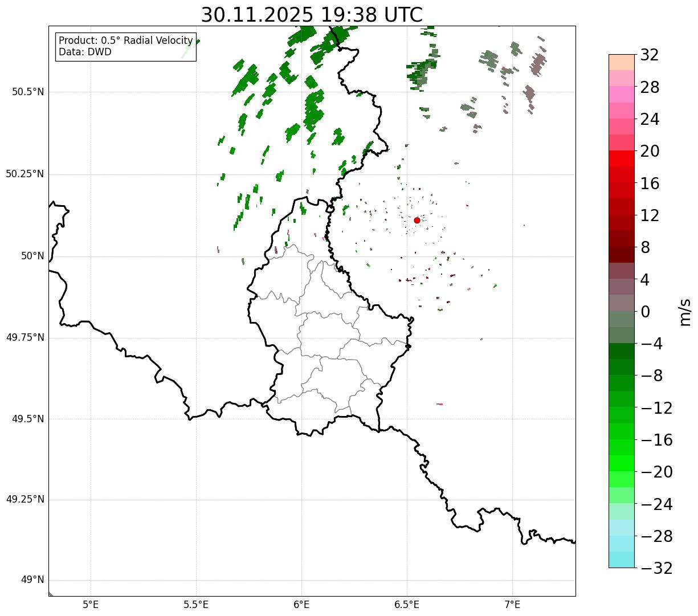Click the 6°E longitude label
698x616 pixels.
click(301, 605)
